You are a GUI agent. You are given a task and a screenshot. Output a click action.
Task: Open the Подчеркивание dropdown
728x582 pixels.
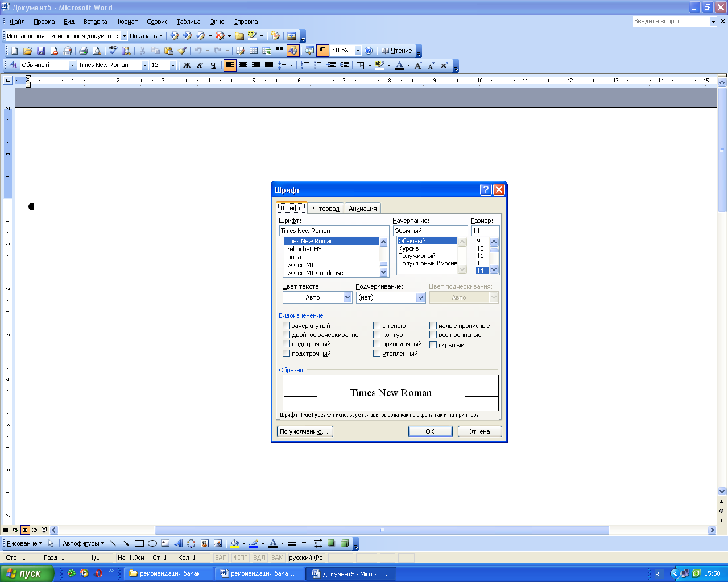click(420, 297)
